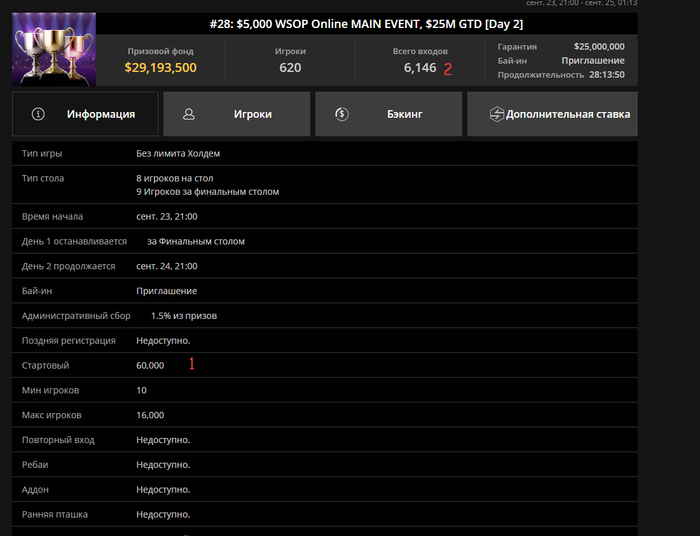Switch to the Игроки tab

(x=237, y=114)
